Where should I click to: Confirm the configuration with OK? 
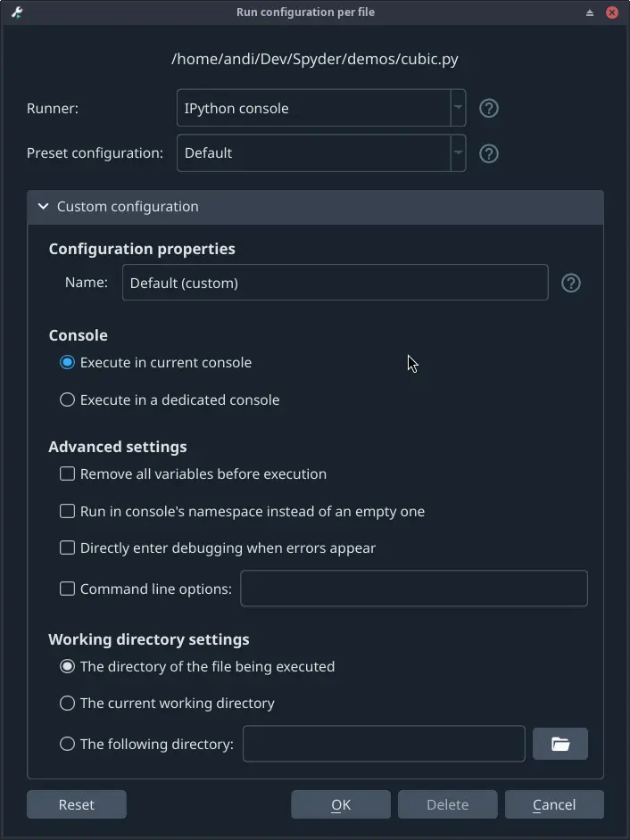coord(340,804)
